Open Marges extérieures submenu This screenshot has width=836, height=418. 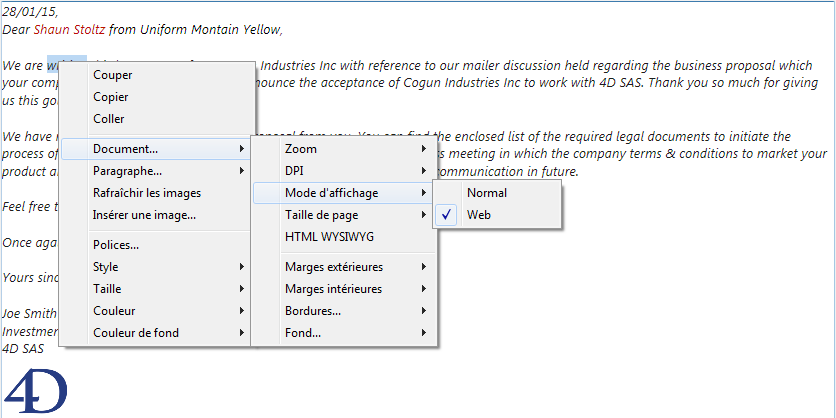pos(334,267)
